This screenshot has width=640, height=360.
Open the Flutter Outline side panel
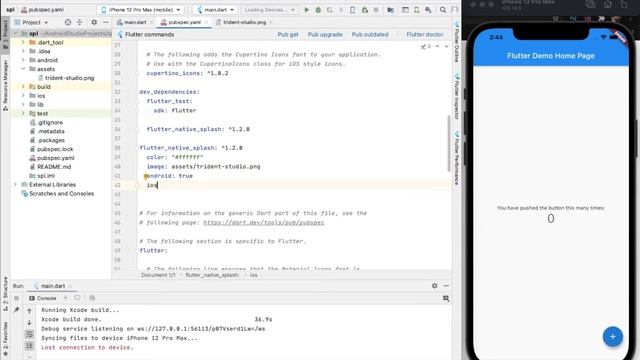457,43
